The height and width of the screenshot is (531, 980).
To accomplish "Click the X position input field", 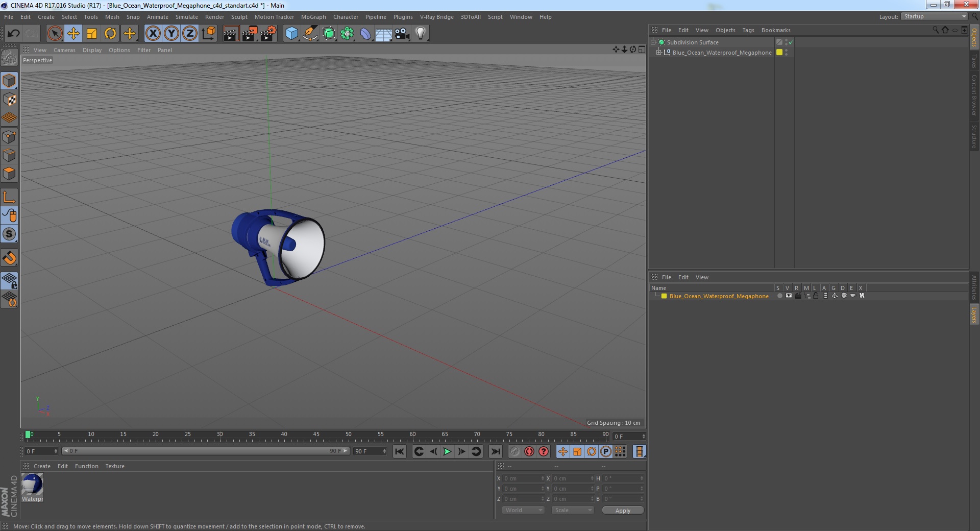I will tap(523, 478).
